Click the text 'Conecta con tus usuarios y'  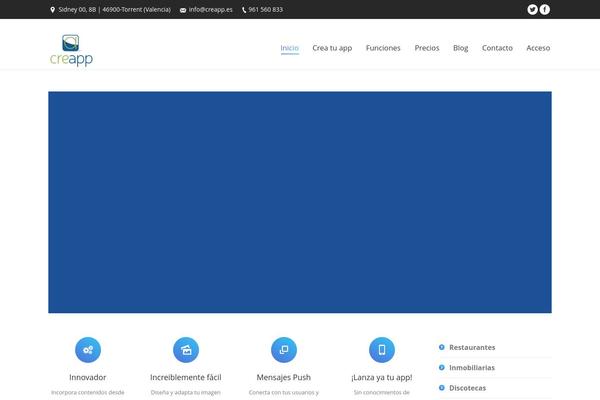pyautogui.click(x=284, y=392)
